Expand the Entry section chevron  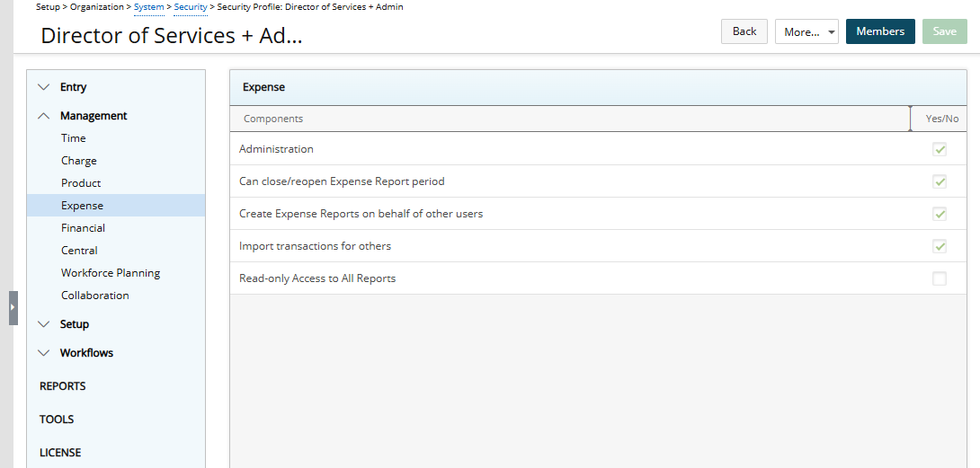click(x=43, y=87)
